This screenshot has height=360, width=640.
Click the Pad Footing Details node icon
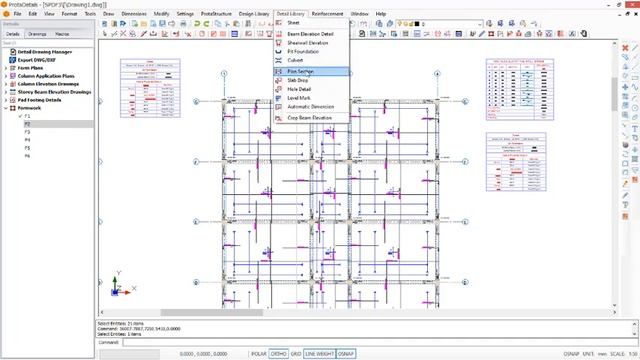13,100
